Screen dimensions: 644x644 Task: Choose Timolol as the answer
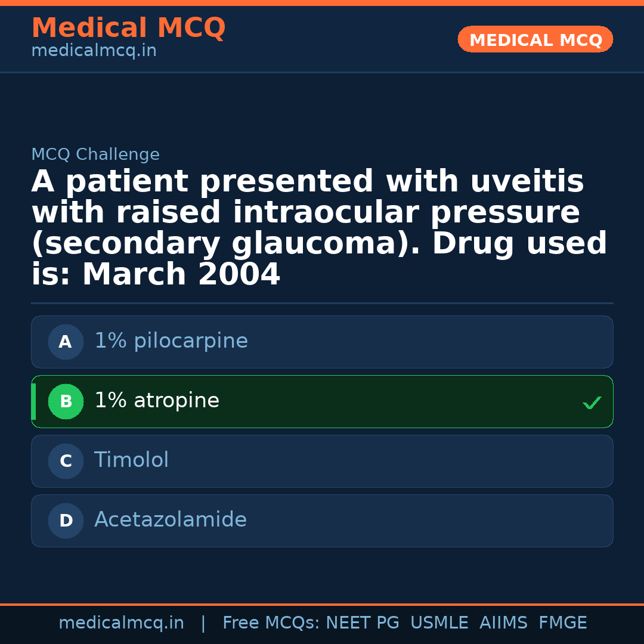[132, 461]
